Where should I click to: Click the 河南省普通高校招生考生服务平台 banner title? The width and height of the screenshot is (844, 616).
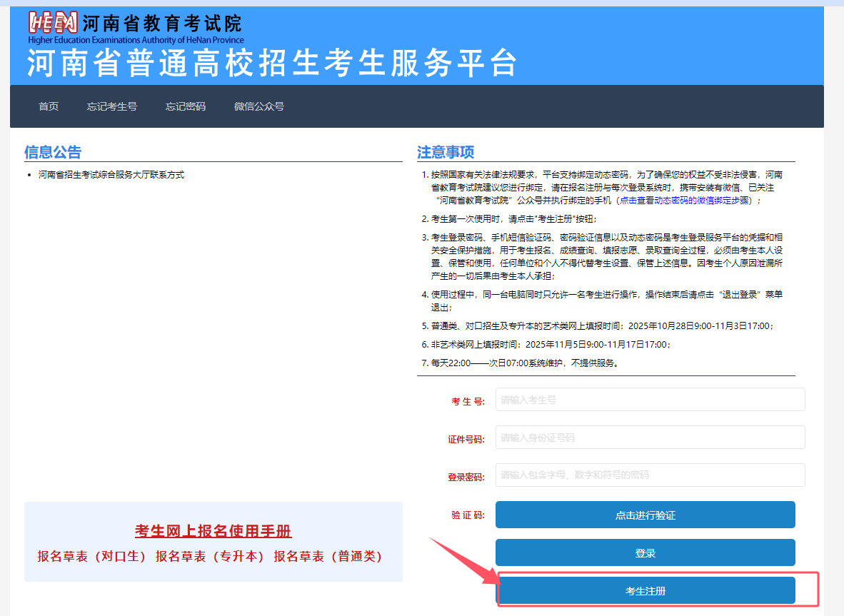[x=271, y=64]
